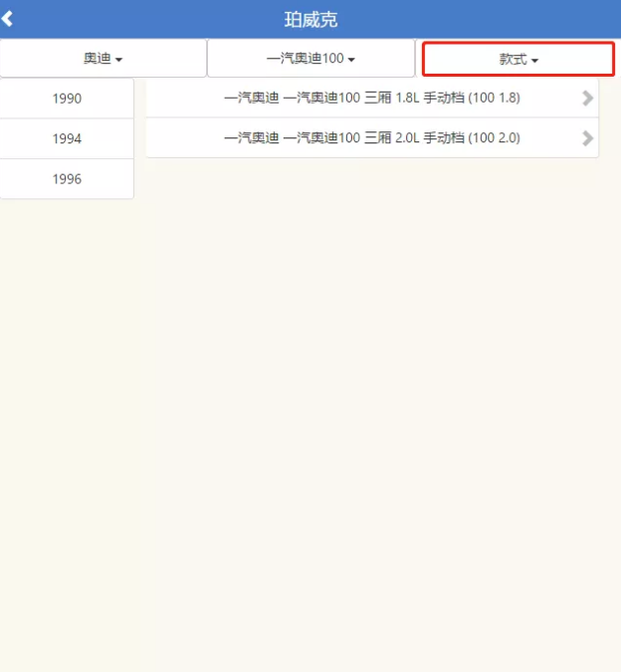Click the chevron on the 1.8L row

[x=588, y=99]
